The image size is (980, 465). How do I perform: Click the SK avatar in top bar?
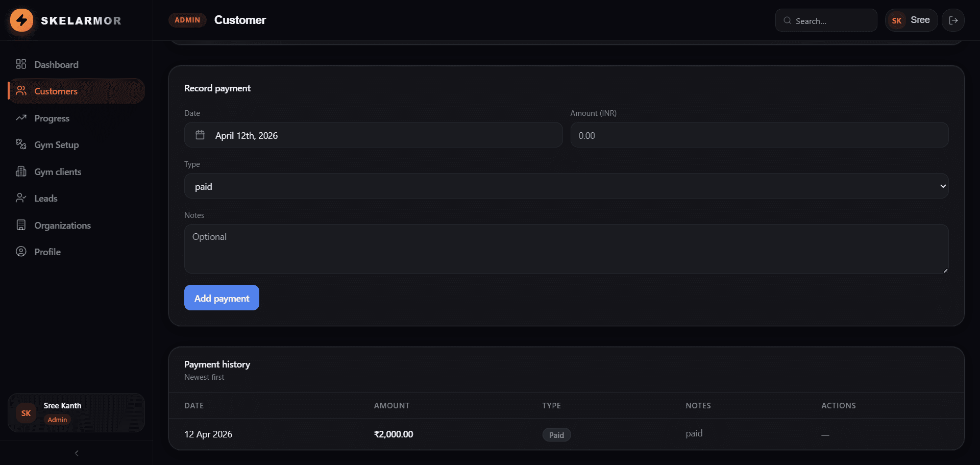pyautogui.click(x=897, y=20)
